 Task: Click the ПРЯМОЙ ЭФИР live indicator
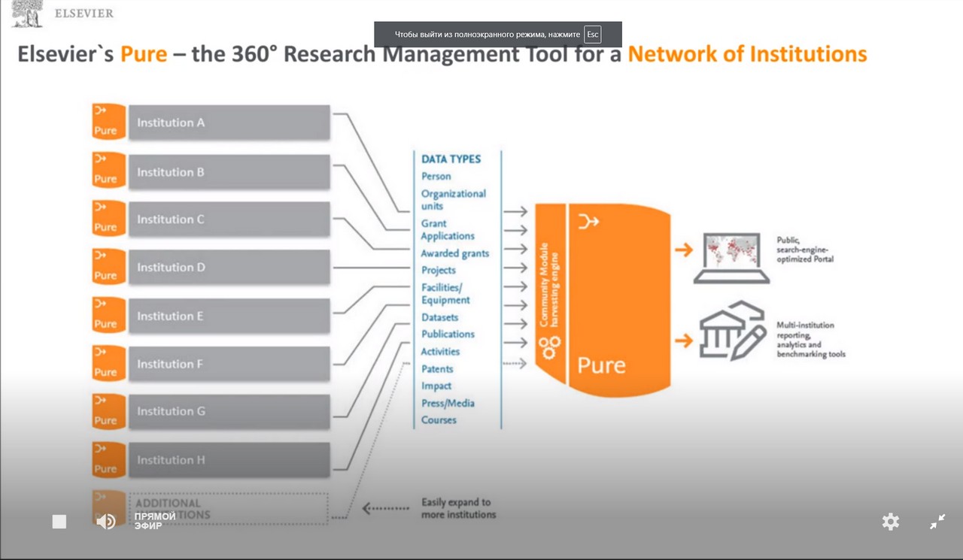(x=155, y=521)
